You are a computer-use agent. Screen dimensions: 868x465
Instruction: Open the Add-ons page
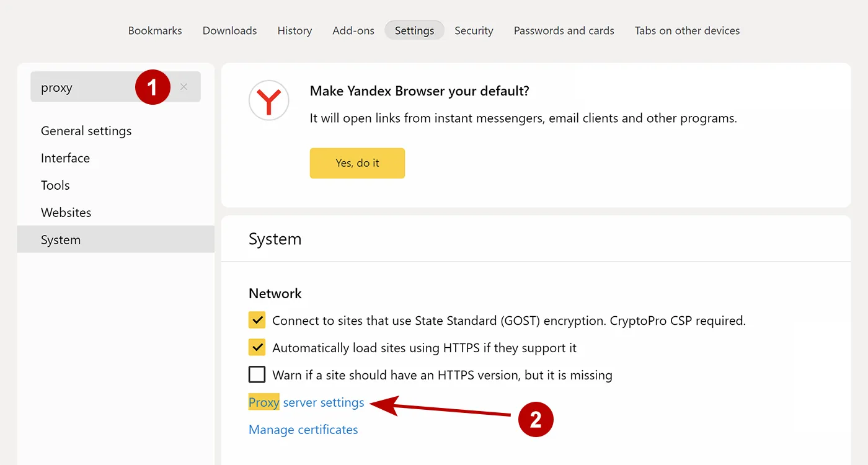tap(353, 30)
